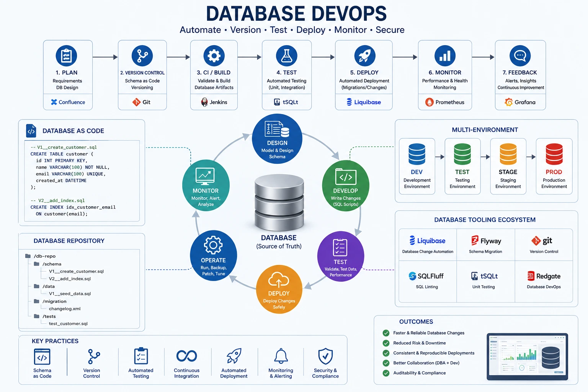
Task: Click the Plan clipboard icon
Action: pyautogui.click(x=66, y=56)
